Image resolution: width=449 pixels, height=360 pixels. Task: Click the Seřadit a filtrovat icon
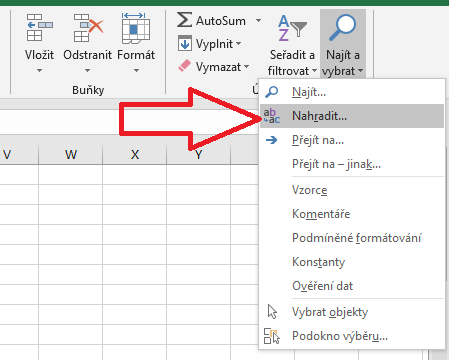pos(292,28)
